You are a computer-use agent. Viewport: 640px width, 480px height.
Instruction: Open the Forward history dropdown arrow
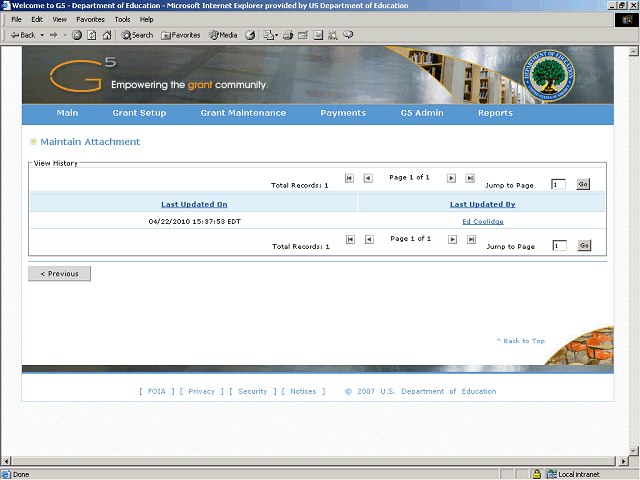65,35
